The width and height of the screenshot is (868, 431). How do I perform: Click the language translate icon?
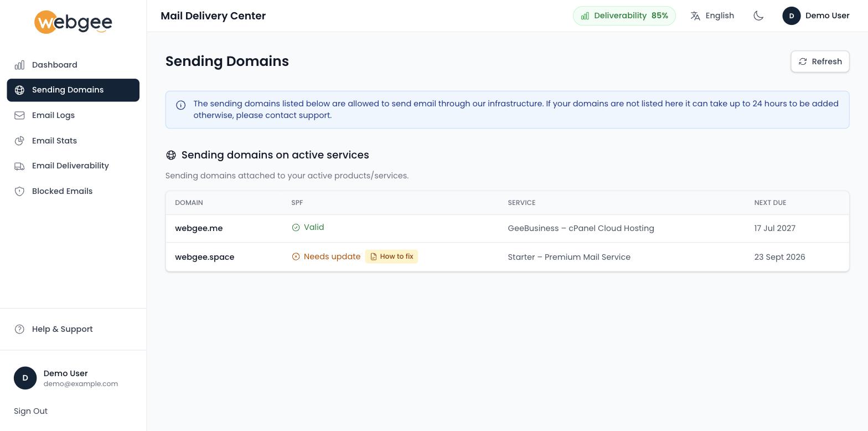tap(695, 16)
